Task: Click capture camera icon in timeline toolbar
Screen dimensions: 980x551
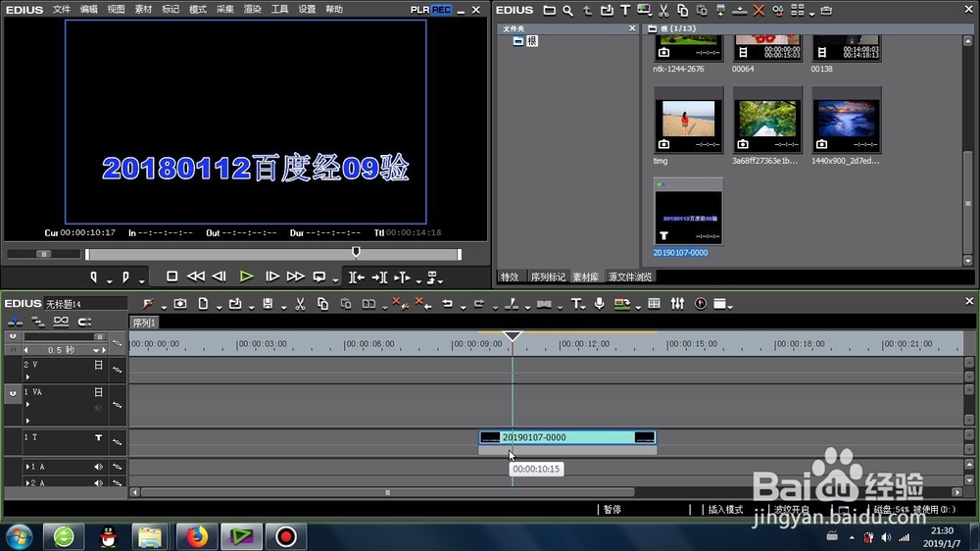Action: coord(180,304)
